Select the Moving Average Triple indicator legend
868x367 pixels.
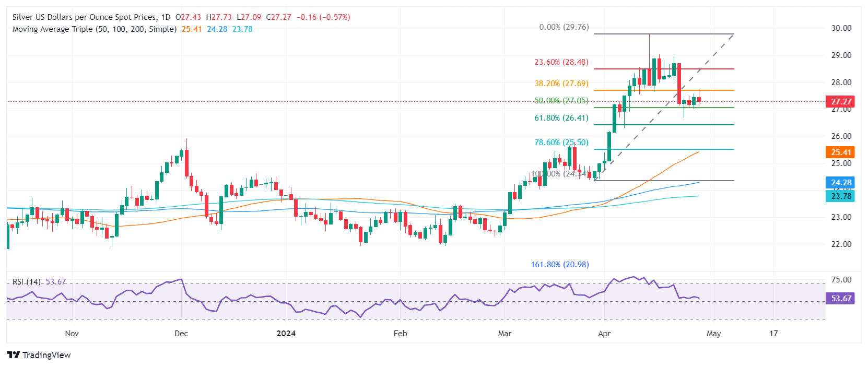(94, 29)
